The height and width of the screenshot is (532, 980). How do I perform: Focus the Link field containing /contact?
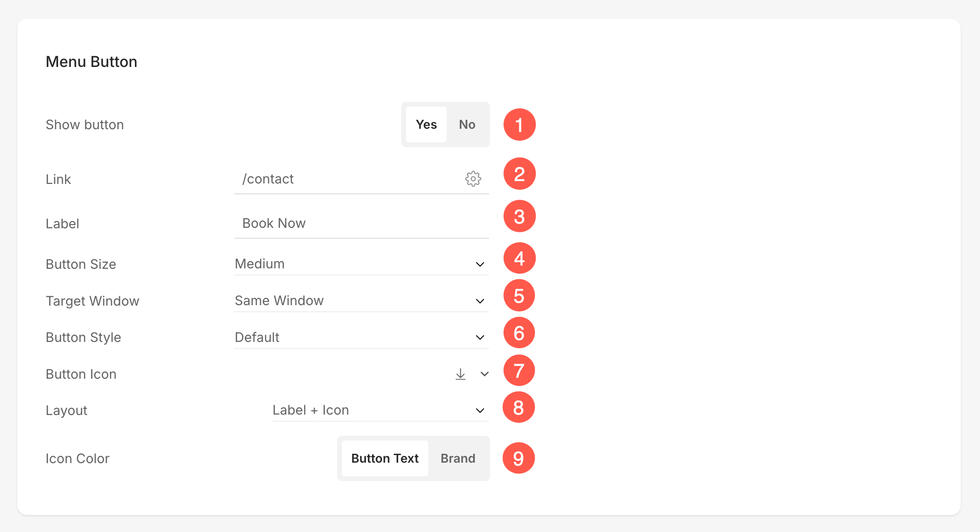coord(349,179)
